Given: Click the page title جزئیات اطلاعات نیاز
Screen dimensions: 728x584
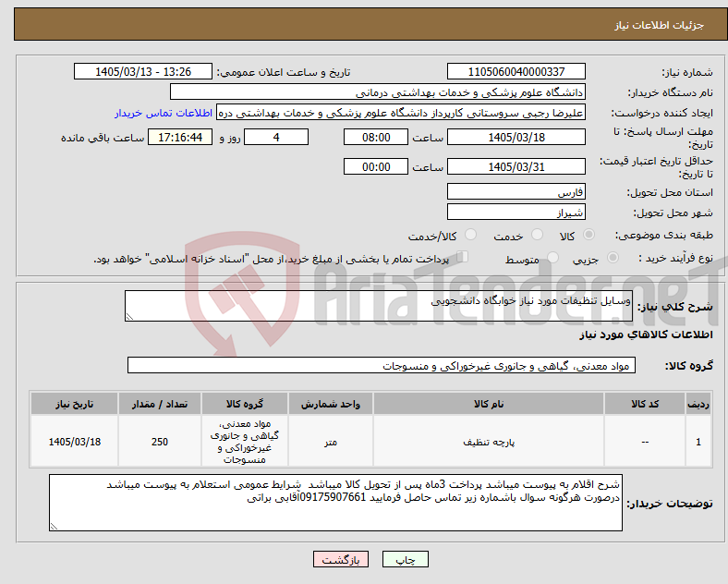Looking at the screenshot, I should [x=660, y=25].
